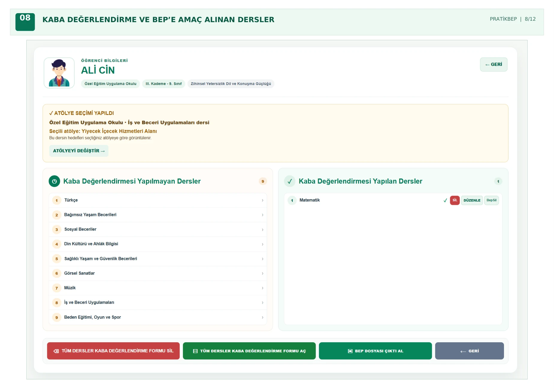Click the number 7 badge beside Müzik
Screen dimensions: 554x392
click(x=57, y=288)
